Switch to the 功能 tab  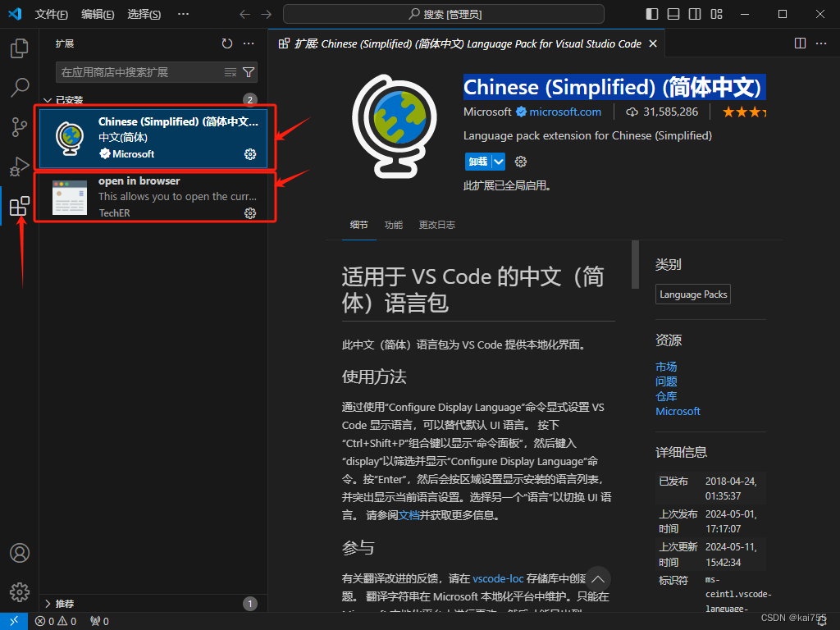pos(393,225)
